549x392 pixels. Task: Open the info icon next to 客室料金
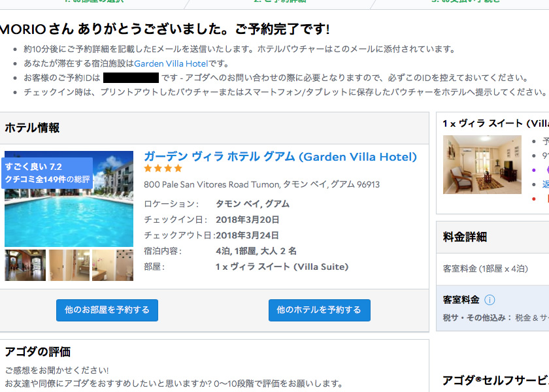point(490,300)
